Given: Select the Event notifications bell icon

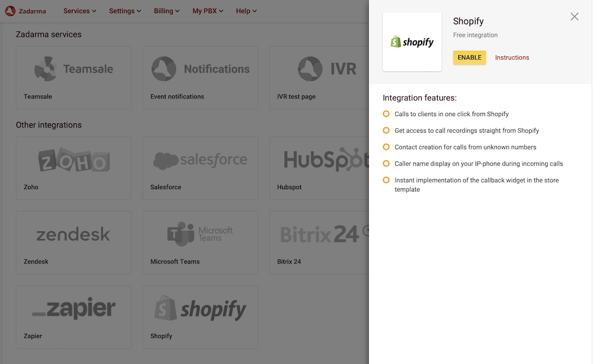Looking at the screenshot, I should [x=162, y=68].
